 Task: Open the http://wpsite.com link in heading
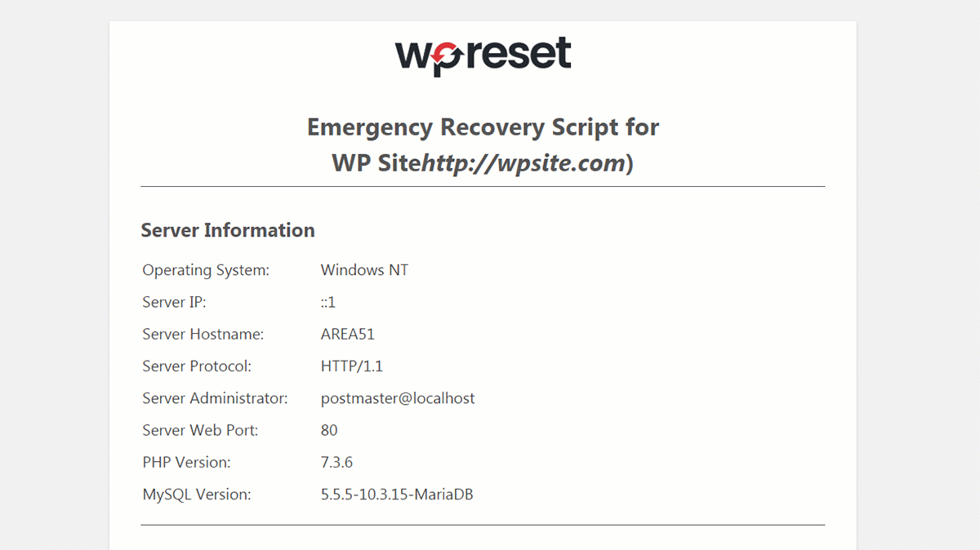(x=524, y=163)
